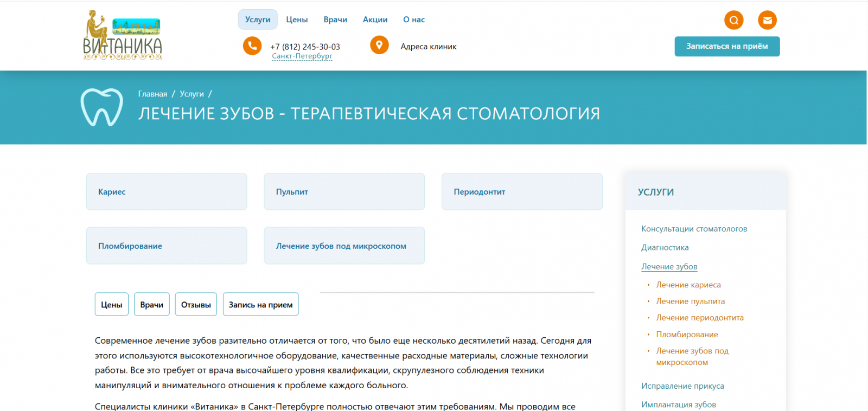Open the Лечение зубов под микроскопом card
The image size is (868, 411).
click(344, 246)
